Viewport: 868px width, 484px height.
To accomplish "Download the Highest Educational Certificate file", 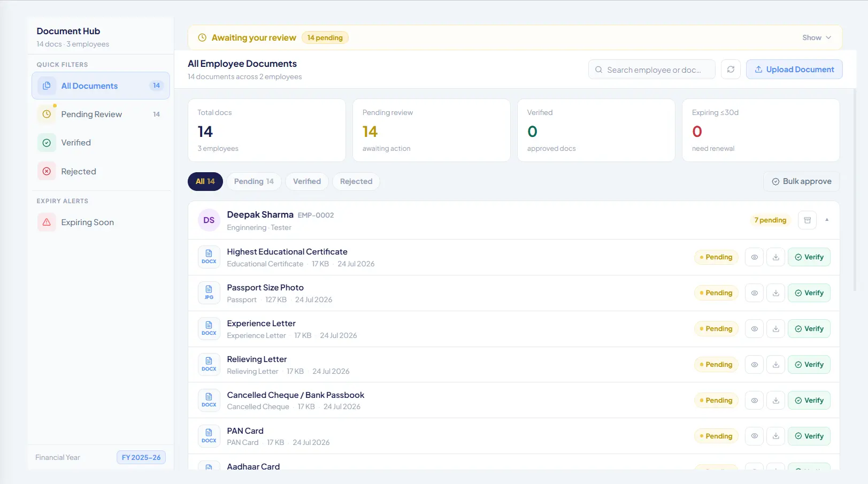I will click(775, 257).
